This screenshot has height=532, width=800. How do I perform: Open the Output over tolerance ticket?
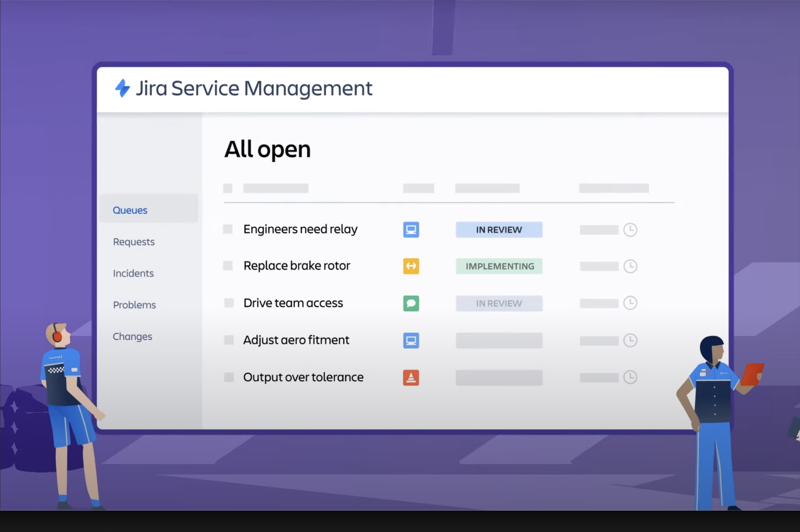tap(303, 377)
